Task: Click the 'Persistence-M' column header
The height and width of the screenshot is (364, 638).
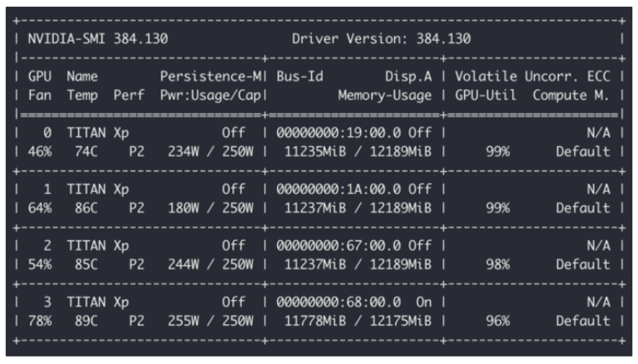Action: click(211, 76)
